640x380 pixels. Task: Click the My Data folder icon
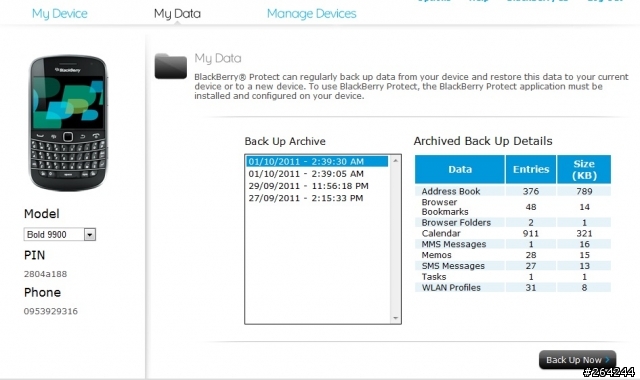point(171,66)
